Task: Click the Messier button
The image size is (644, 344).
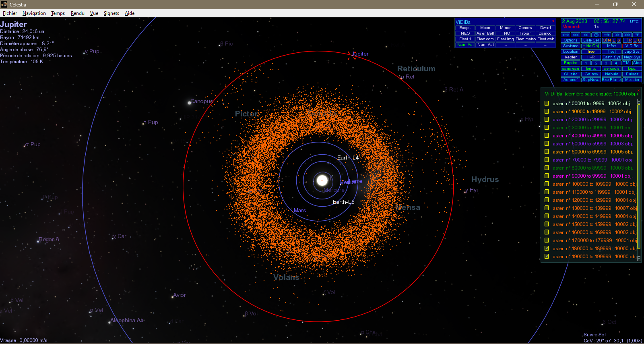Action: point(632,80)
